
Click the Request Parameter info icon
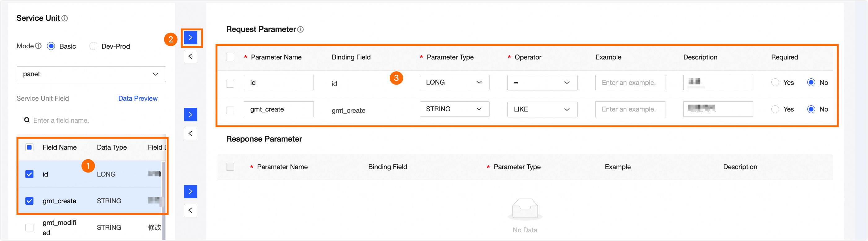click(x=300, y=30)
